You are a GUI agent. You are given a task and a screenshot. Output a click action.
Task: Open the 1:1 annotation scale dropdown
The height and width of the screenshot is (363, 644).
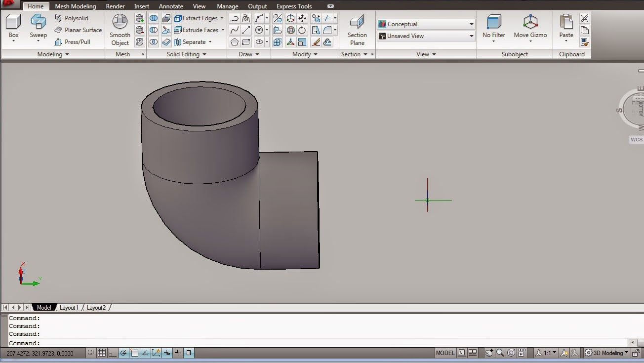pos(546,353)
